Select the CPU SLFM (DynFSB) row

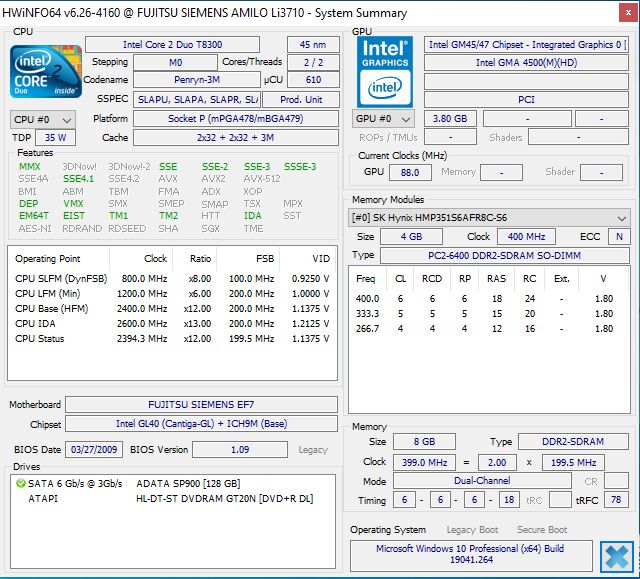(172, 279)
